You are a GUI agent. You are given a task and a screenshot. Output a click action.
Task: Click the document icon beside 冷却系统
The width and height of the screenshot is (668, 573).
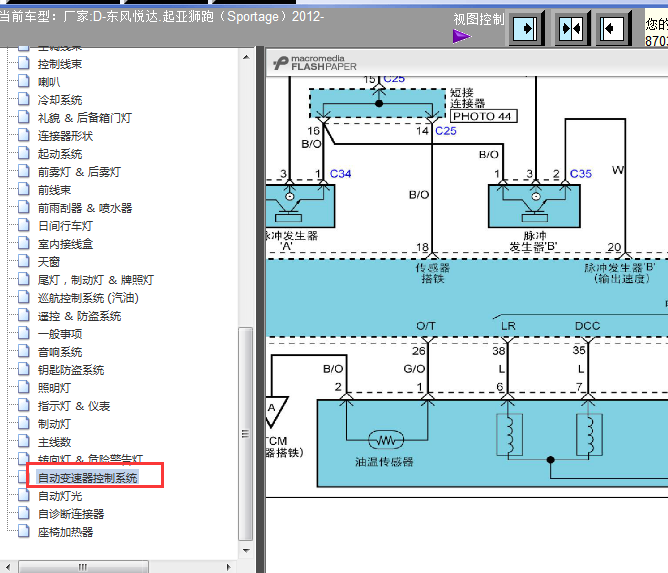point(24,99)
